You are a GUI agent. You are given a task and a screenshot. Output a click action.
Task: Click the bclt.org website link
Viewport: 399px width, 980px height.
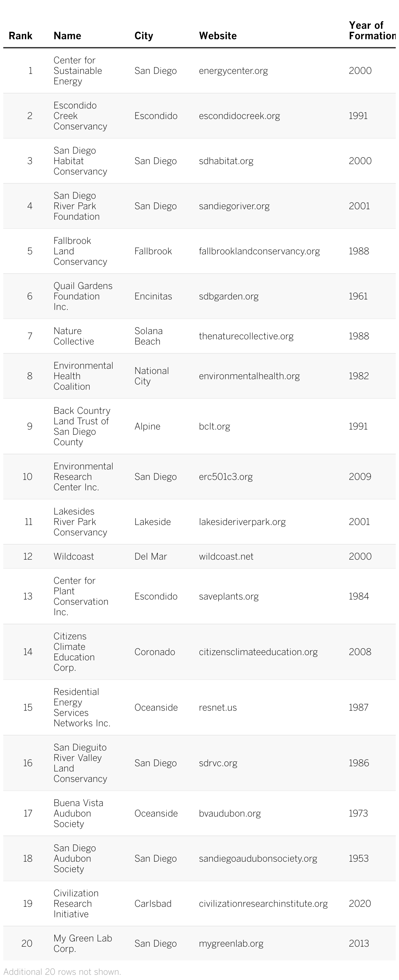click(x=214, y=427)
